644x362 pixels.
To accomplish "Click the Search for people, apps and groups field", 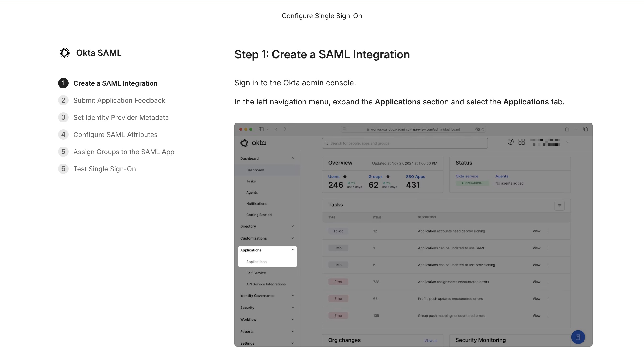I will pos(405,143).
